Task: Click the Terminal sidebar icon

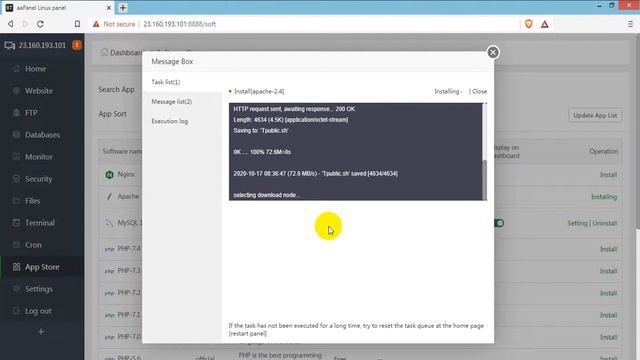Action: pos(16,223)
